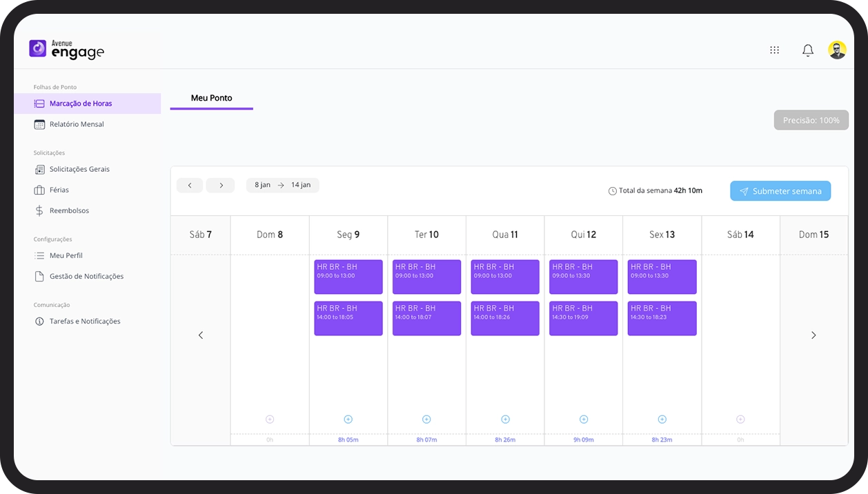Screen dimensions: 868x494
Task: Open the apps grid menu icon
Action: tap(775, 50)
